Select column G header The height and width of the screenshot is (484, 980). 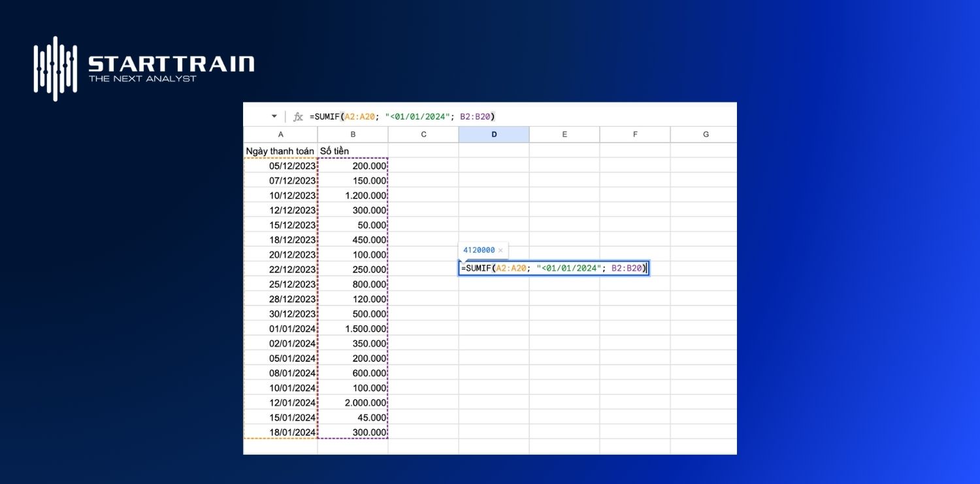coord(704,134)
